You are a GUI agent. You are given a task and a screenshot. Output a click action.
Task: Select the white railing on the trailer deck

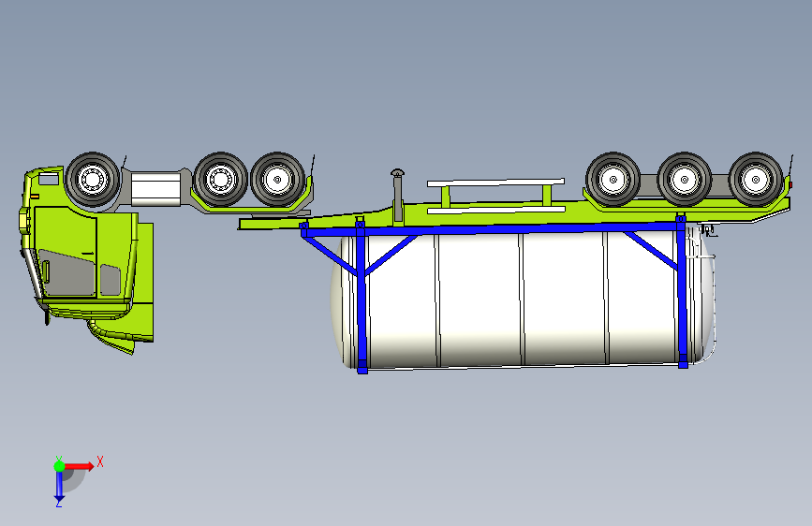[495, 196]
